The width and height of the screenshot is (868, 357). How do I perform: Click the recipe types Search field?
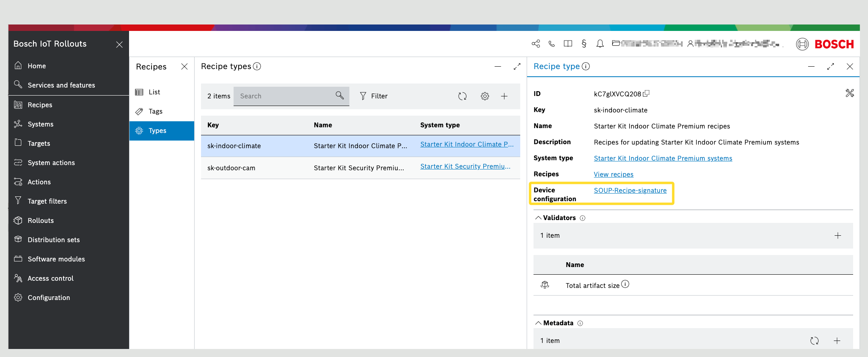click(x=285, y=96)
